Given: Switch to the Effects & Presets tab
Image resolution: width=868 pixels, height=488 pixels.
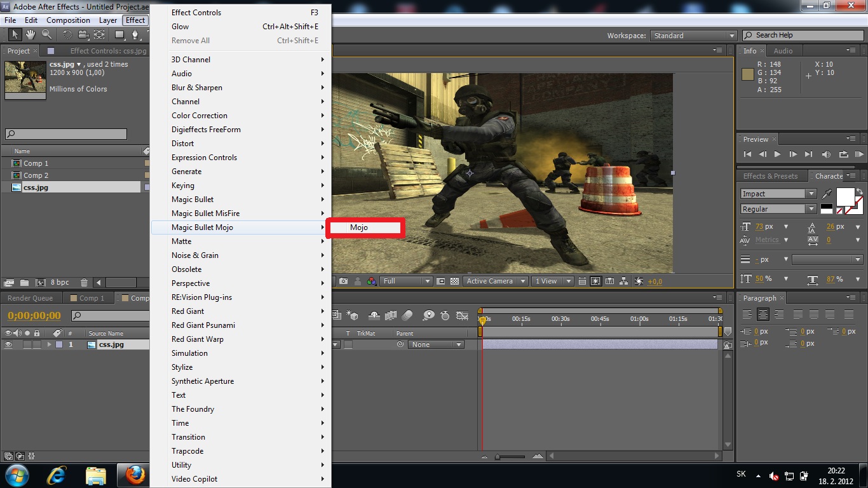Looking at the screenshot, I should click(x=770, y=176).
